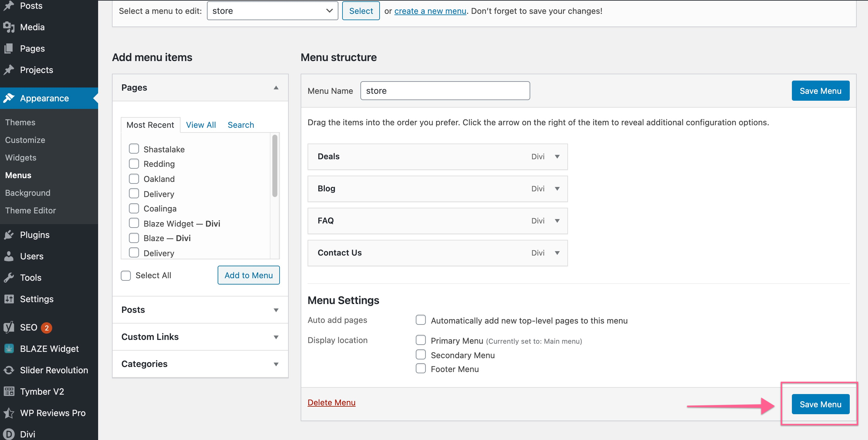
Task: Open Themes in Appearance submenu
Action: click(20, 122)
